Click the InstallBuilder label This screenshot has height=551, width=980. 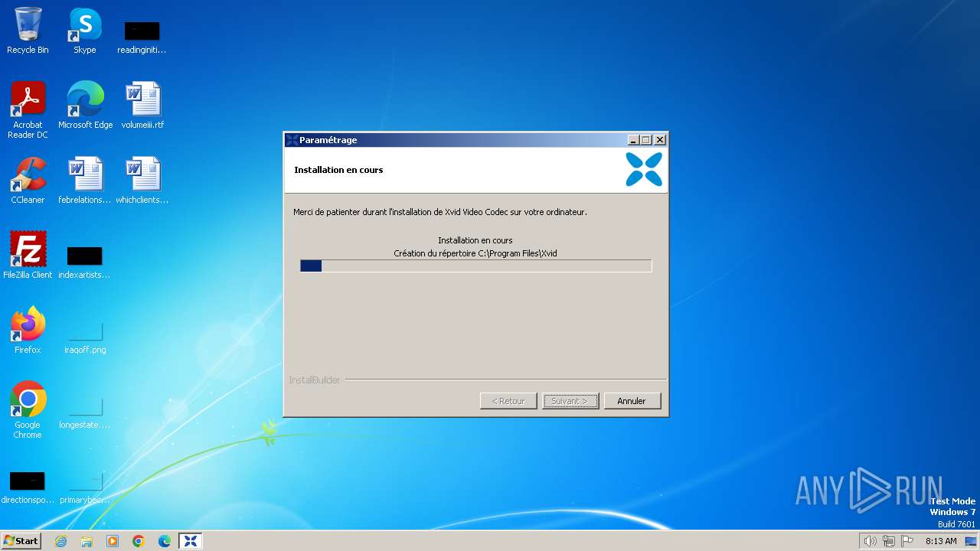point(315,380)
